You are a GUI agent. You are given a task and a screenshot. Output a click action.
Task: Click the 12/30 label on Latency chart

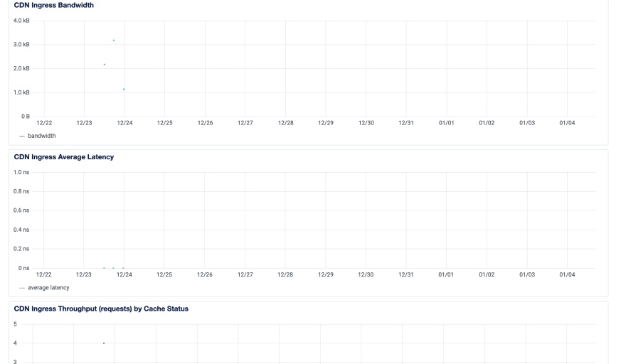366,274
